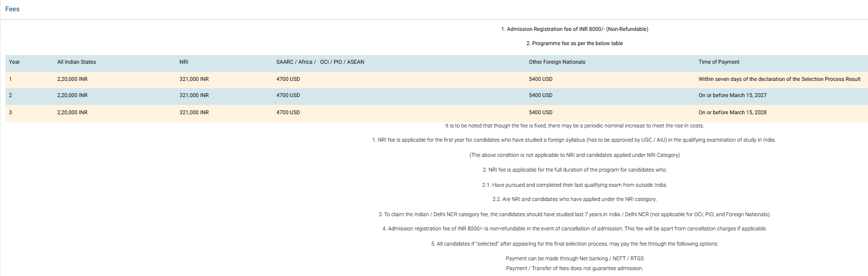Click 'Payment / Transfer of fees does not guarantee admission'
The image size is (868, 276).
point(575,268)
